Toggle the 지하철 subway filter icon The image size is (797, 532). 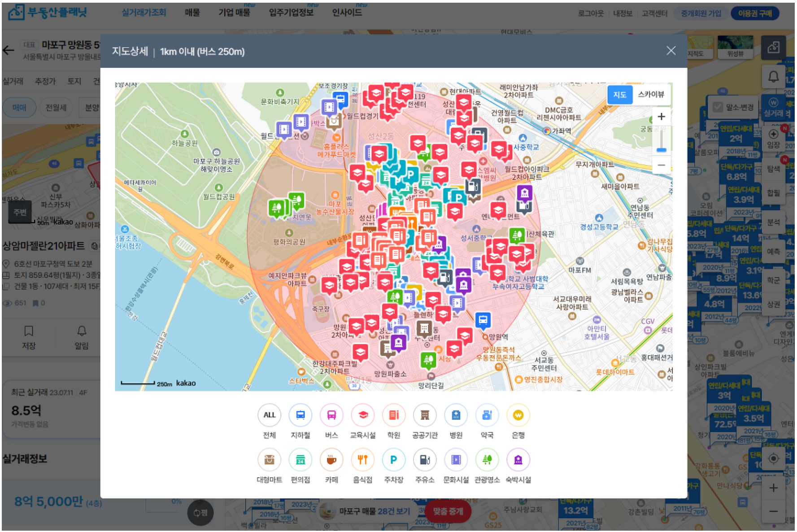tap(301, 415)
